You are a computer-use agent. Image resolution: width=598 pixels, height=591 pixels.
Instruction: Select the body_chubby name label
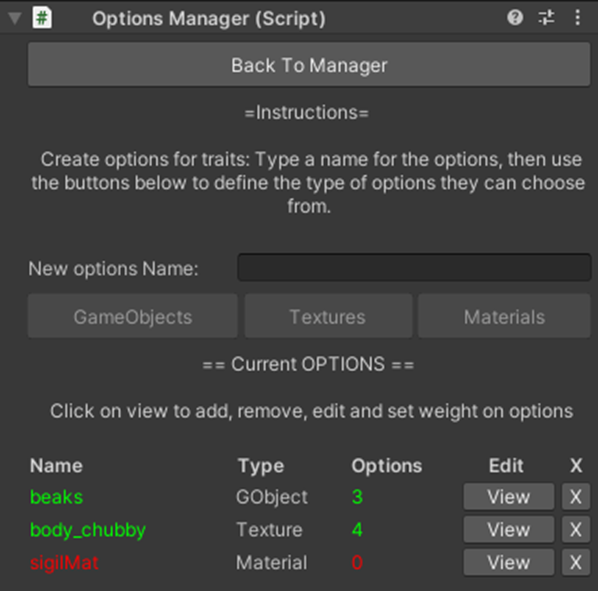(88, 530)
